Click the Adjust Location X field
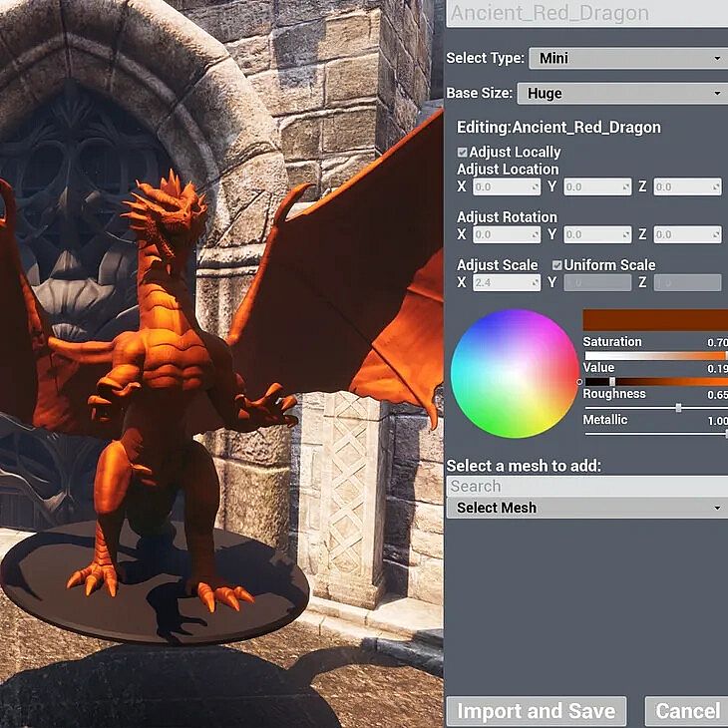Image resolution: width=728 pixels, height=728 pixels. click(x=506, y=186)
